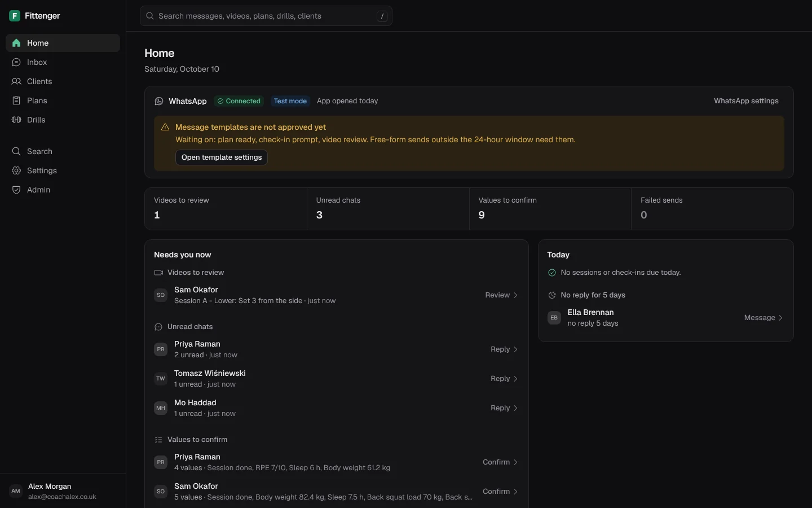
Task: Confirm Priya Raman's 4 values
Action: (500, 462)
